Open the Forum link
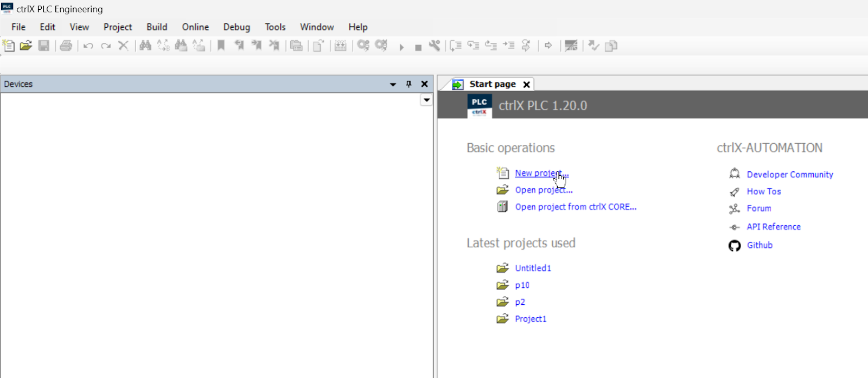 [x=759, y=208]
